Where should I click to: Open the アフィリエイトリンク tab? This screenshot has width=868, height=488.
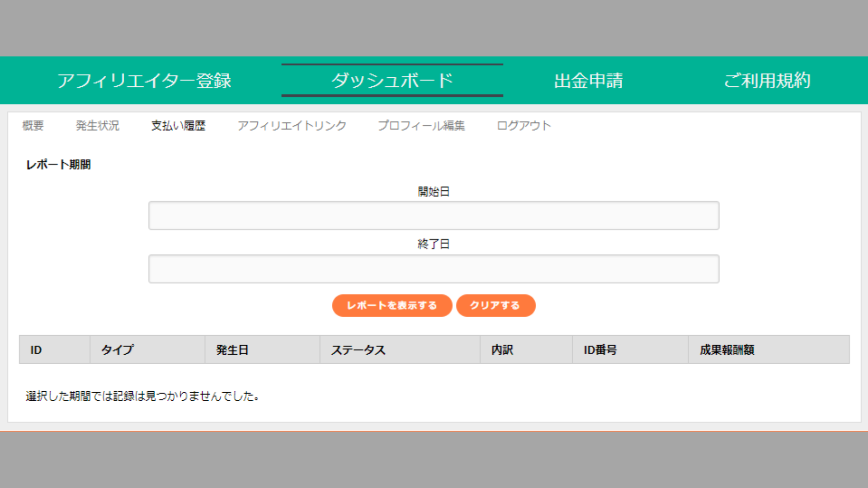point(292,125)
